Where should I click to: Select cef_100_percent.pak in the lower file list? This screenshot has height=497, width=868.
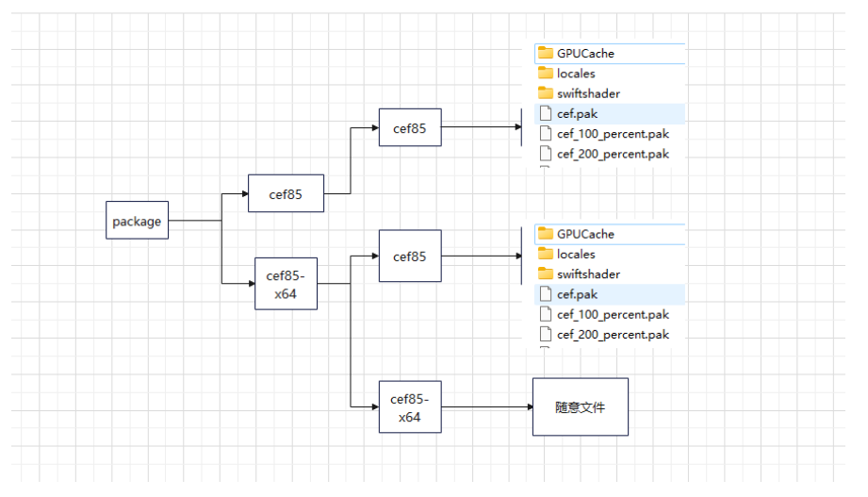[613, 315]
